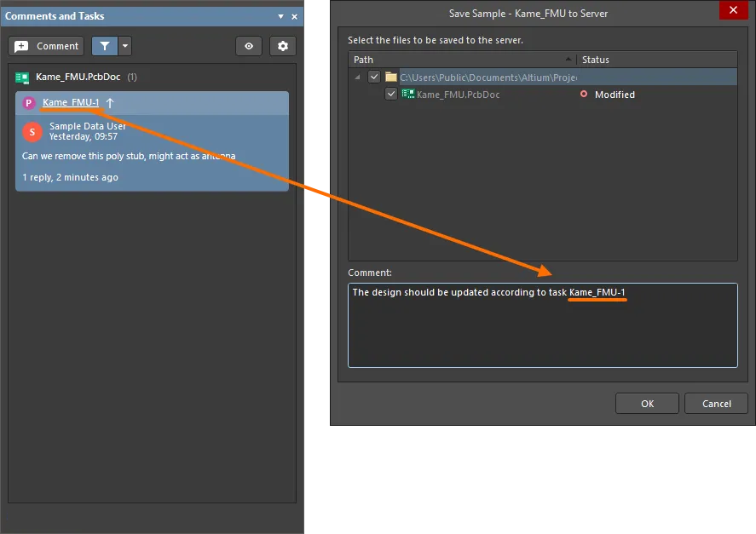Image resolution: width=756 pixels, height=534 pixels.
Task: Click the PcbDoc file icon in save dialog
Action: click(x=408, y=94)
